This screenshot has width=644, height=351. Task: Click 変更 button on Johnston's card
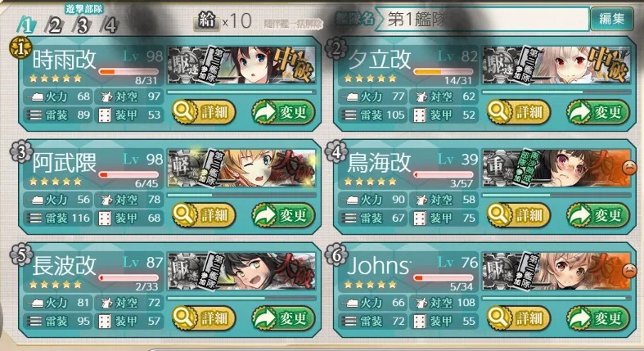pos(598,317)
